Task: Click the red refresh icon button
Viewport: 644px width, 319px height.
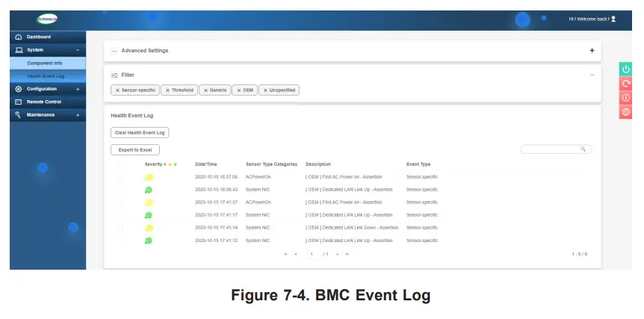Action: (625, 84)
